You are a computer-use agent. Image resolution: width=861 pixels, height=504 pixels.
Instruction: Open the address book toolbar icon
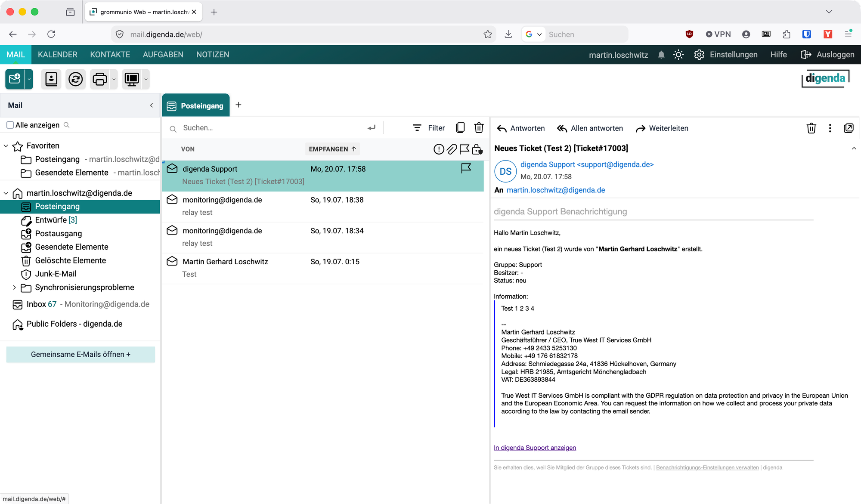51,79
